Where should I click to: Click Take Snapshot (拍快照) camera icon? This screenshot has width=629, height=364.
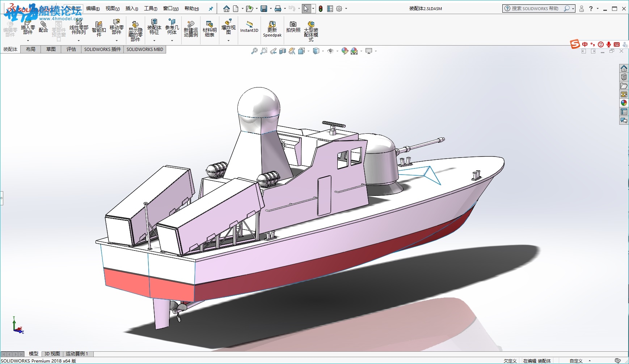293,27
